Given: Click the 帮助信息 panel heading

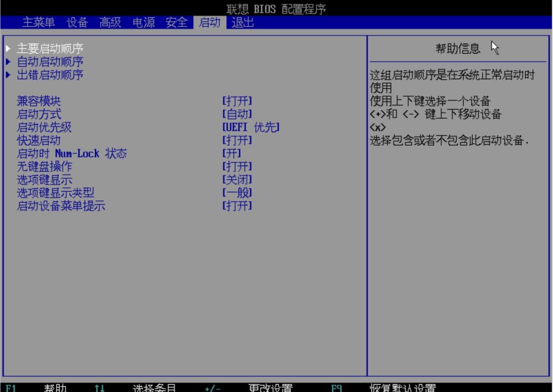Looking at the screenshot, I should (458, 48).
